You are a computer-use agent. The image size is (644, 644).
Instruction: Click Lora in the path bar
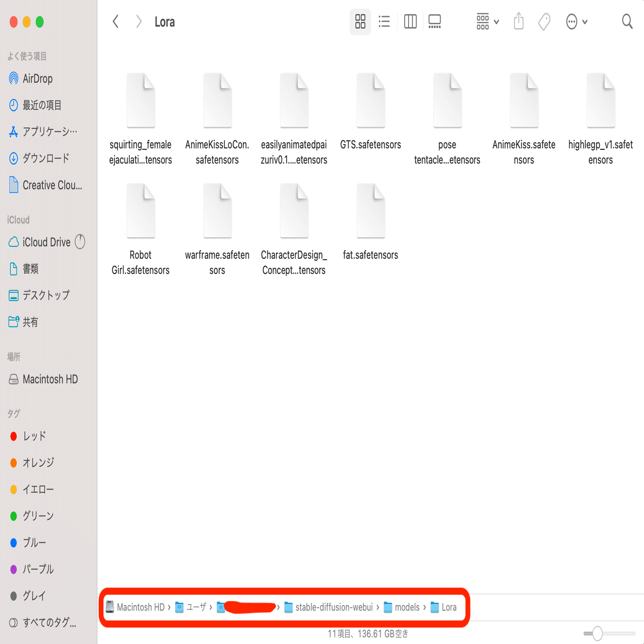444,607
